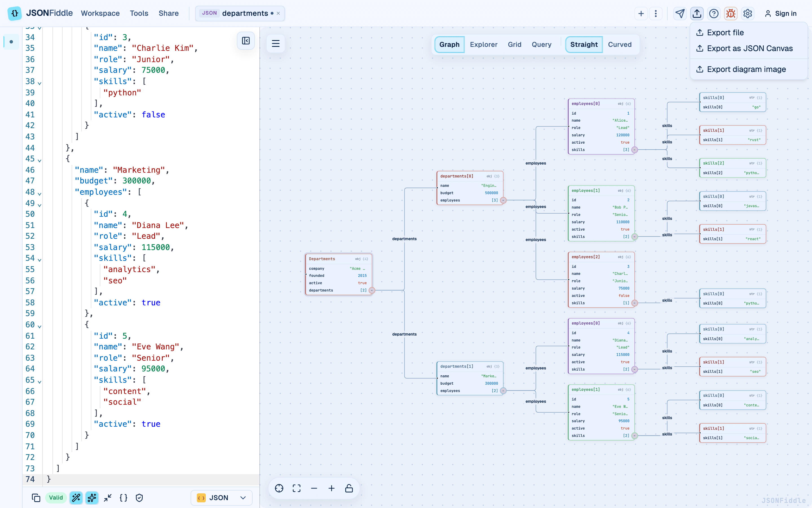The height and width of the screenshot is (508, 812).
Task: Click the Valid status badge
Action: tap(56, 498)
